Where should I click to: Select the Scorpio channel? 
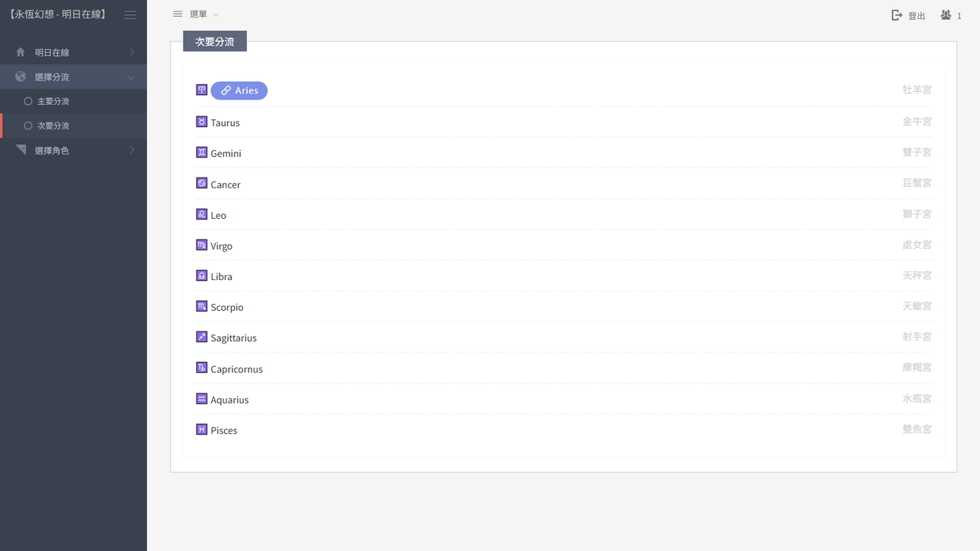pos(226,307)
